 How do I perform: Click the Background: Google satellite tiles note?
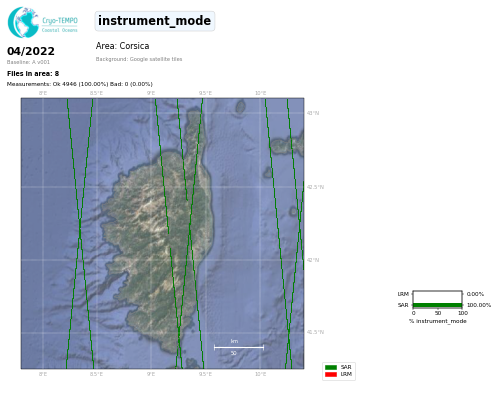tap(139, 59)
